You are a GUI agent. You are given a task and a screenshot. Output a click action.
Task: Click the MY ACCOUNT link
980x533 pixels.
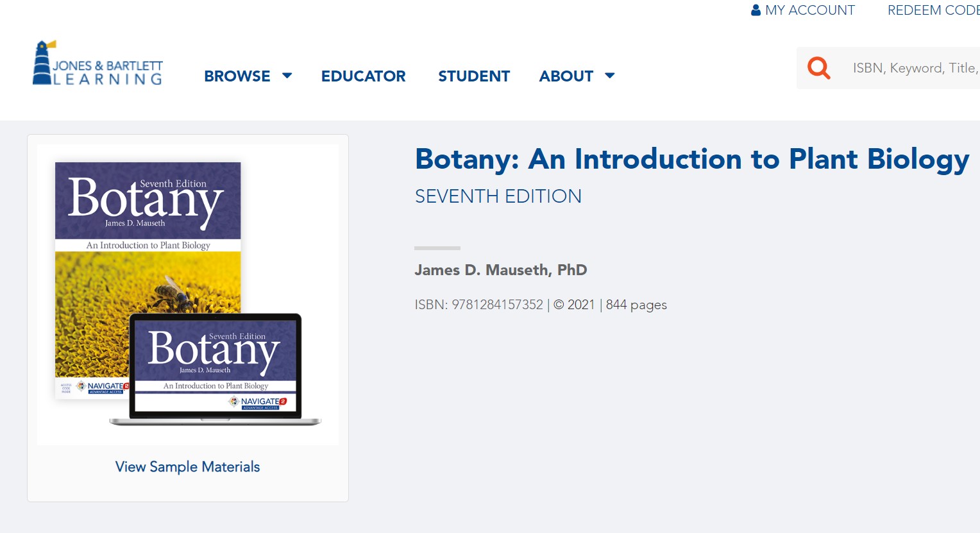[x=810, y=9]
